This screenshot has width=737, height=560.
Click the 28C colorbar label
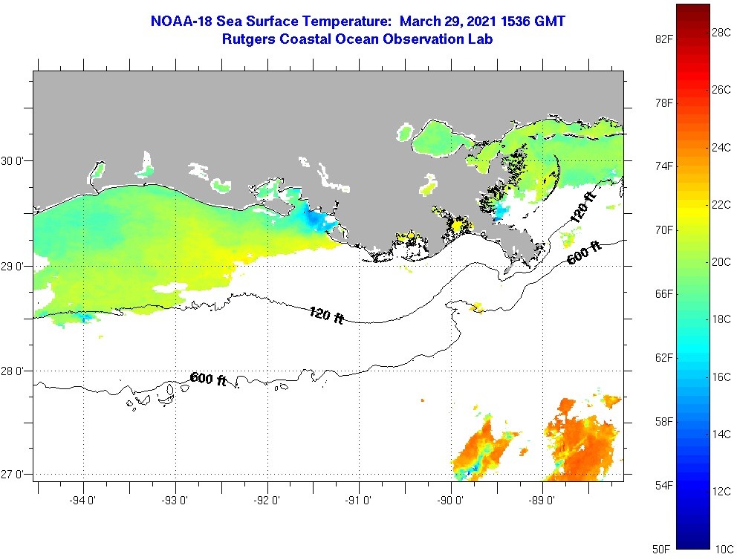tap(721, 33)
